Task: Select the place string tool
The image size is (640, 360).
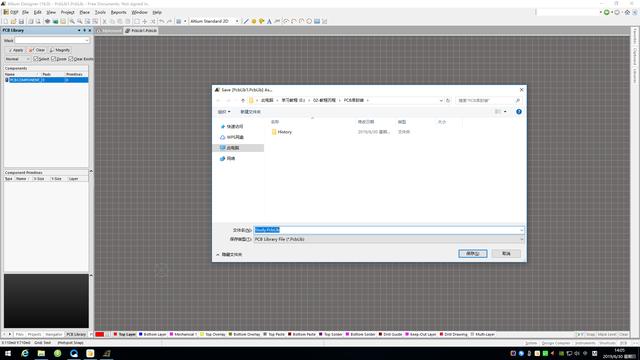Action: (269, 21)
